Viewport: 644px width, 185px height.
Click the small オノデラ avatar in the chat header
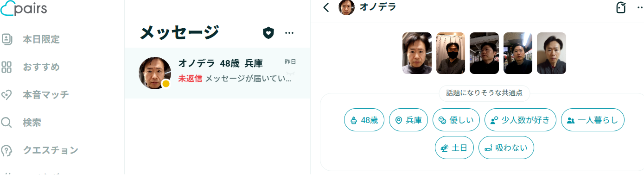[x=346, y=7]
